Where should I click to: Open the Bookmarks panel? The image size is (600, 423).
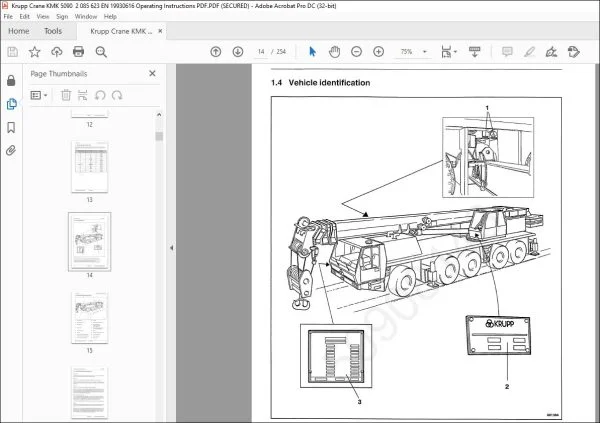click(x=11, y=127)
